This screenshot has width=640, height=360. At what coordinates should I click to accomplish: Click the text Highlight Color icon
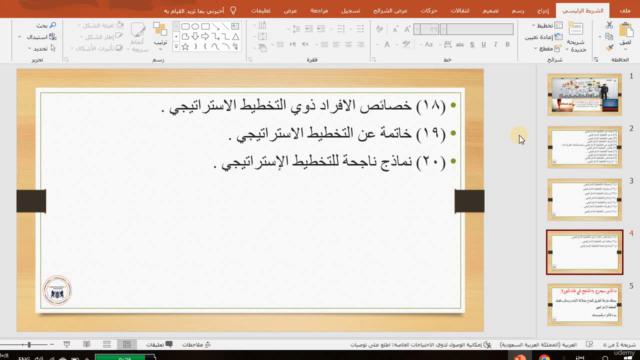tap(406, 44)
